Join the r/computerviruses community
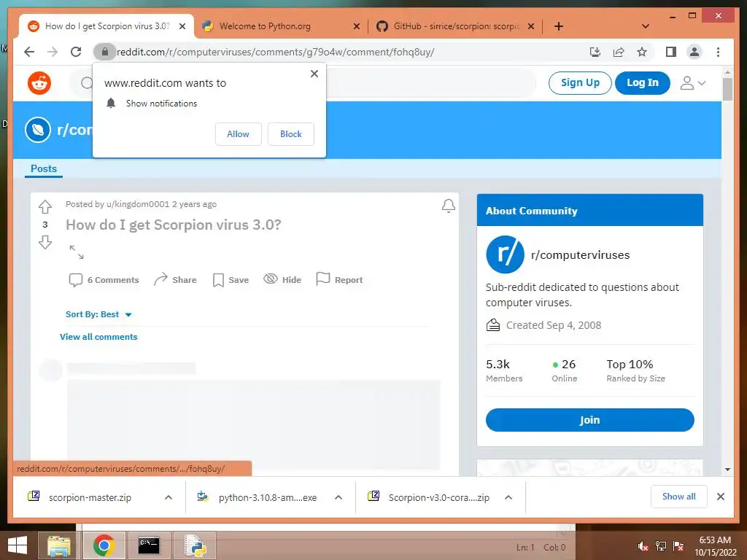This screenshot has width=747, height=560. (589, 420)
